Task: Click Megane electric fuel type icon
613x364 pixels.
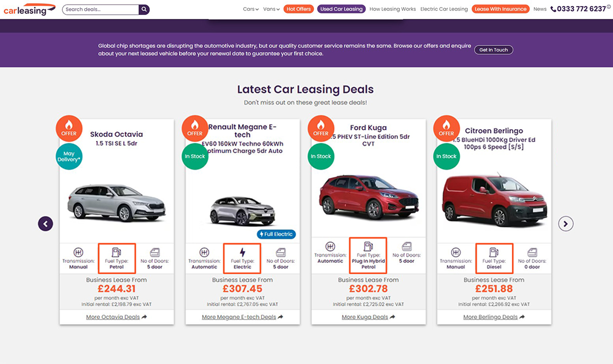Action: coord(242,252)
